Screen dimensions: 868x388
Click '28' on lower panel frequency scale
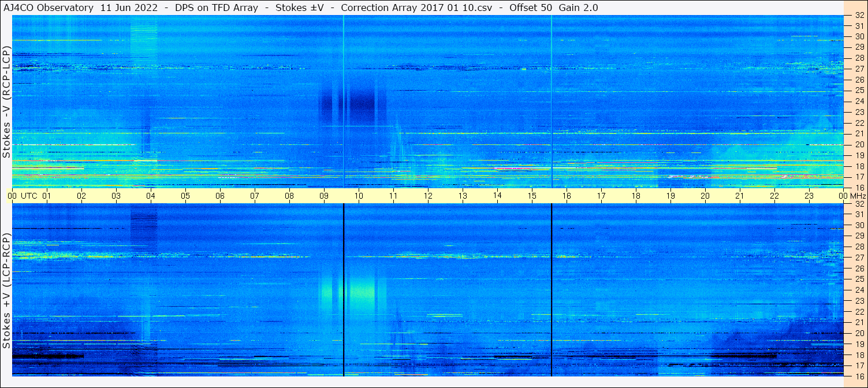pos(859,247)
